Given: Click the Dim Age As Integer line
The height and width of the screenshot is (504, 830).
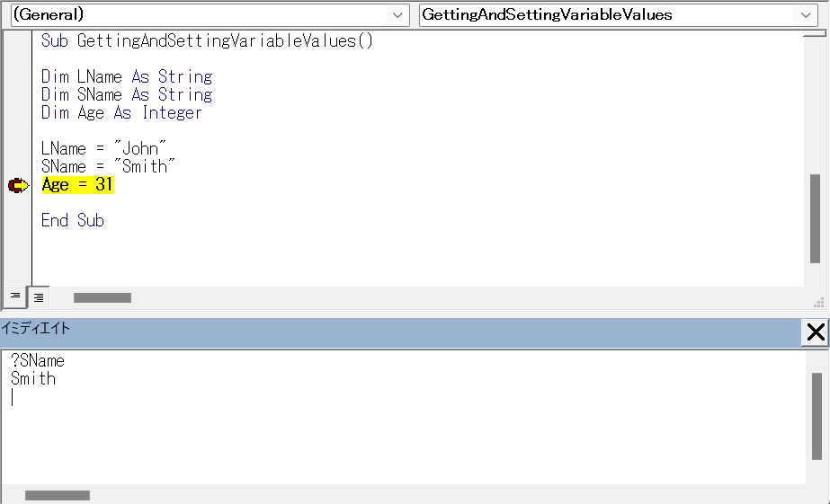Looking at the screenshot, I should [x=121, y=113].
